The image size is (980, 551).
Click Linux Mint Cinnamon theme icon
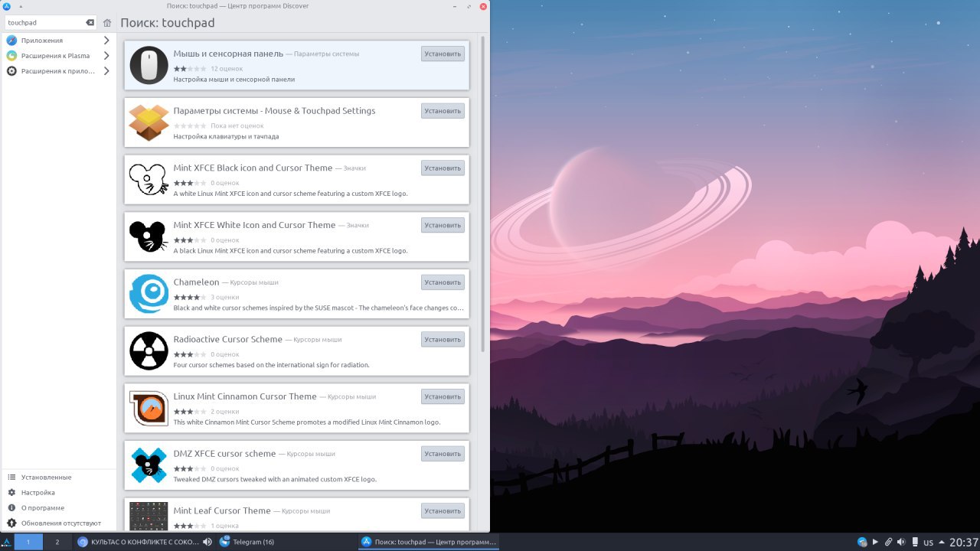point(149,408)
